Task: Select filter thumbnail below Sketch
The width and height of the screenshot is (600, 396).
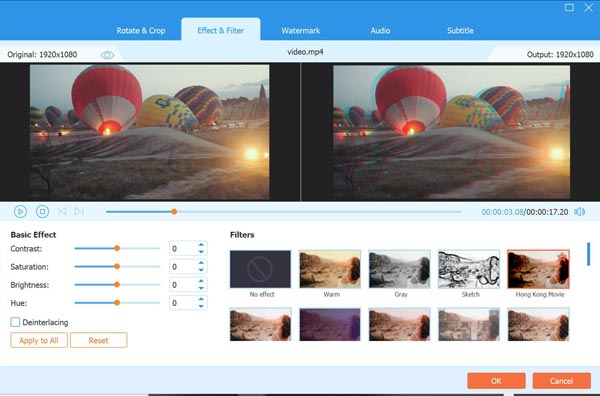Action: [469, 324]
